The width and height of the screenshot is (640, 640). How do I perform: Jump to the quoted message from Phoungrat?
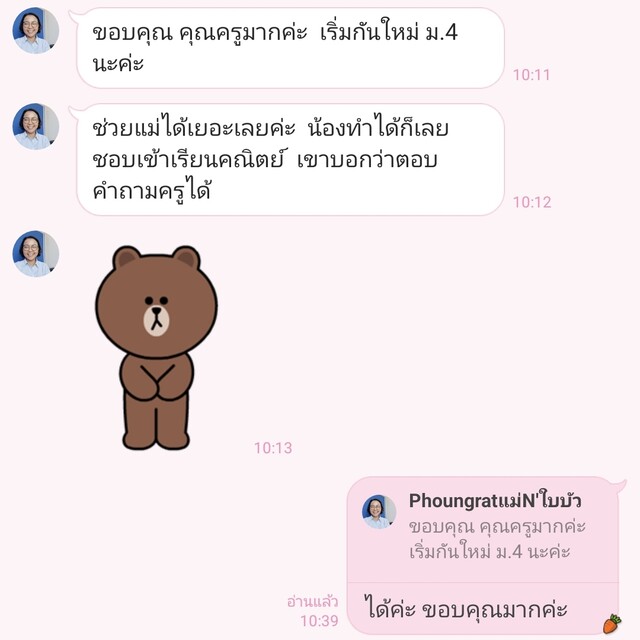(x=482, y=530)
